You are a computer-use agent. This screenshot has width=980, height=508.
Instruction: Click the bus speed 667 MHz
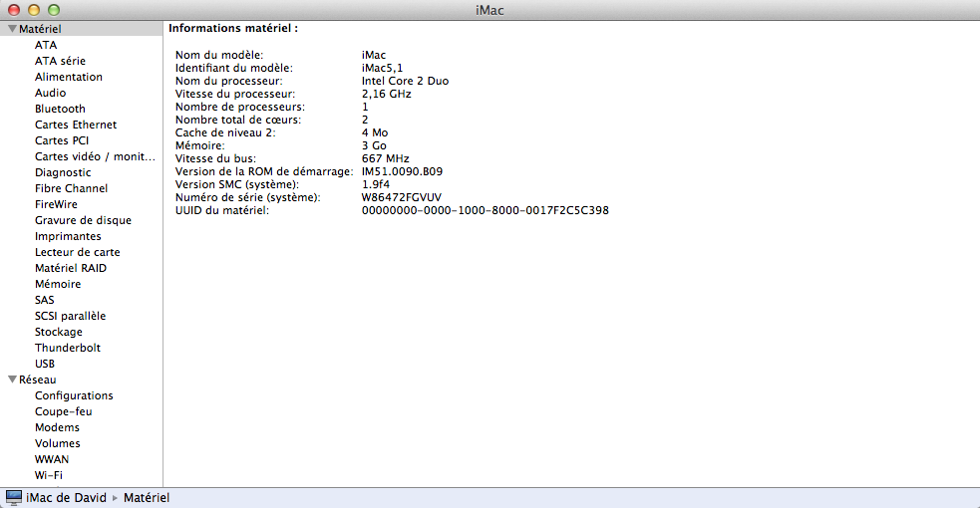tap(385, 159)
